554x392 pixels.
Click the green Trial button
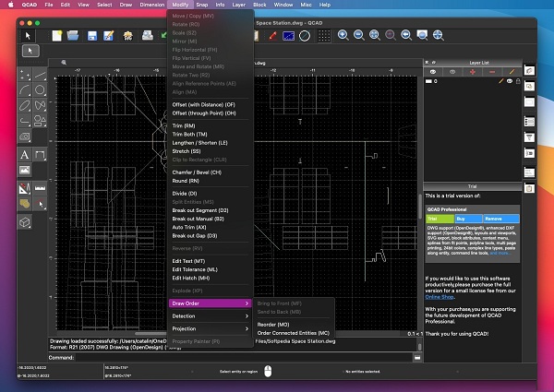point(440,219)
